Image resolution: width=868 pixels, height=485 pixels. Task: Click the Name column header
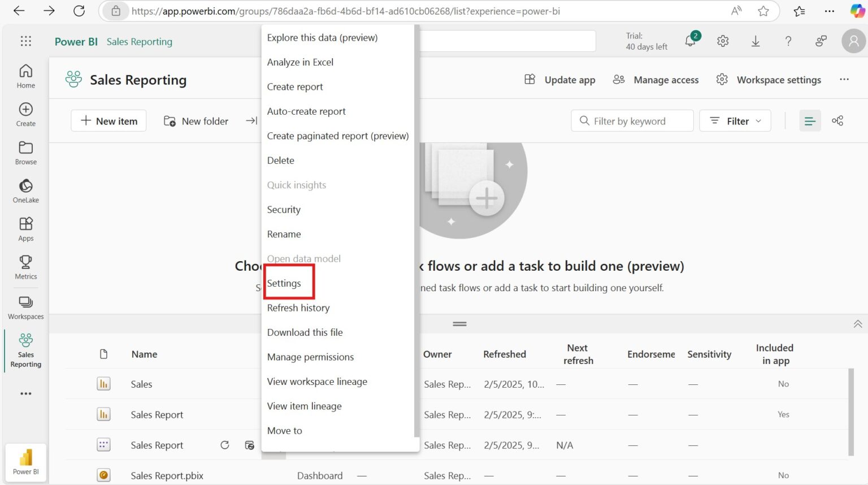tap(144, 354)
